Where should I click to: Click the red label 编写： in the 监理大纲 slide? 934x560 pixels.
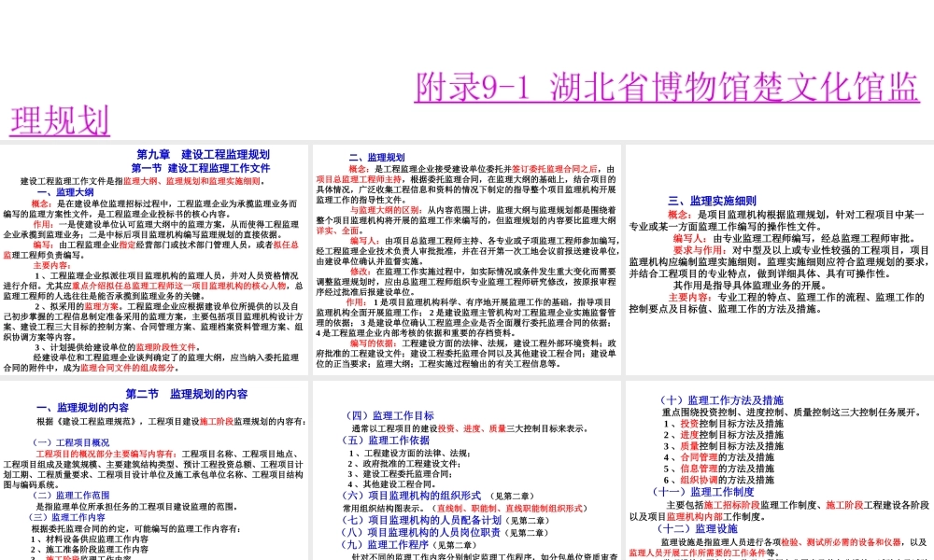[45, 245]
